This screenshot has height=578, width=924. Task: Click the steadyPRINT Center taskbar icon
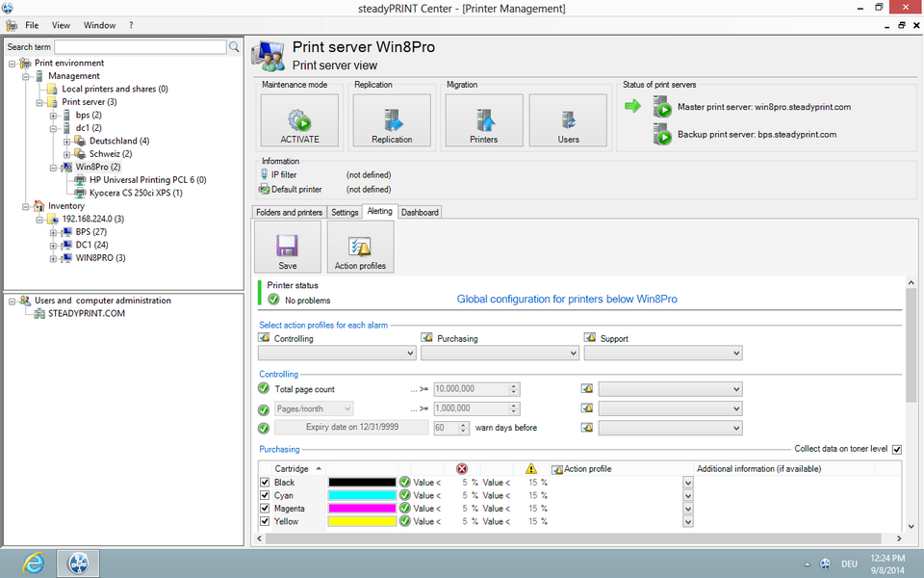tap(78, 564)
